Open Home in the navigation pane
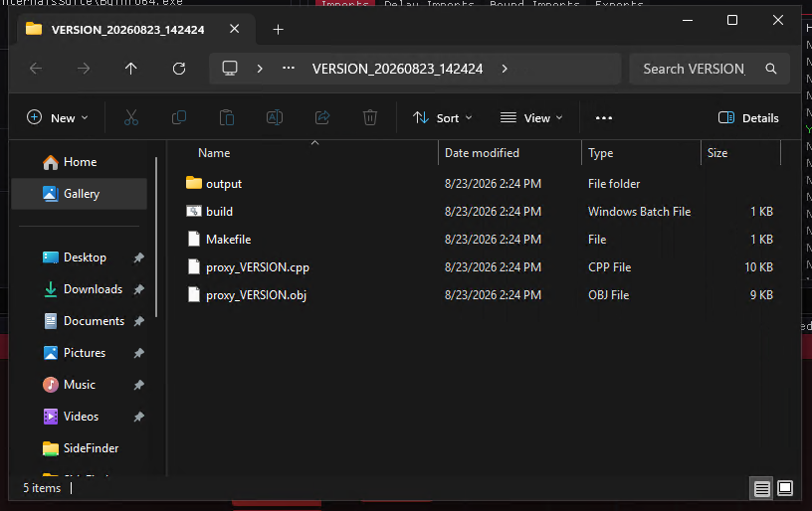This screenshot has height=511, width=812. point(79,162)
